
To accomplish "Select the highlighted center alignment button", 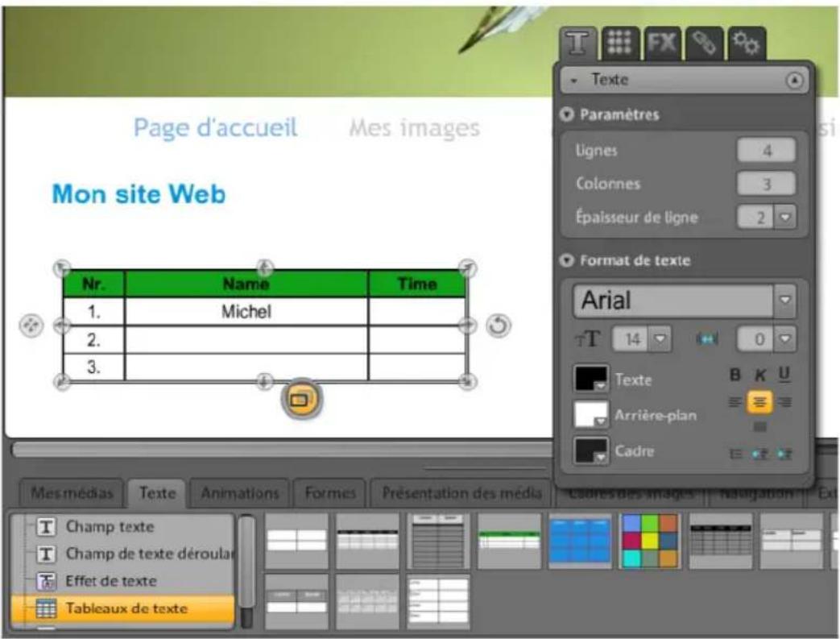I will tap(759, 401).
